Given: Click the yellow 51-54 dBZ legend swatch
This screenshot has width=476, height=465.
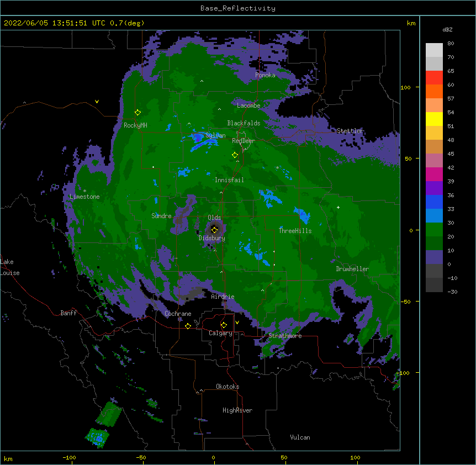Looking at the screenshot, I should point(434,119).
